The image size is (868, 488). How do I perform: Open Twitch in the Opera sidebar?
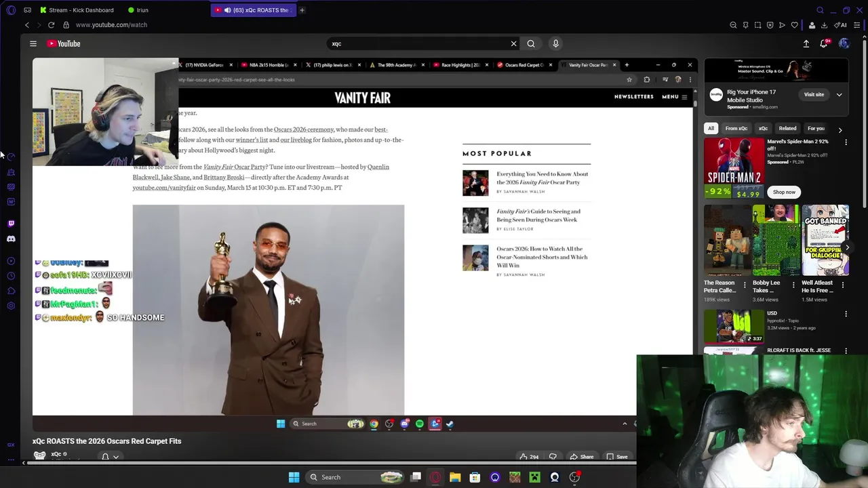click(11, 224)
